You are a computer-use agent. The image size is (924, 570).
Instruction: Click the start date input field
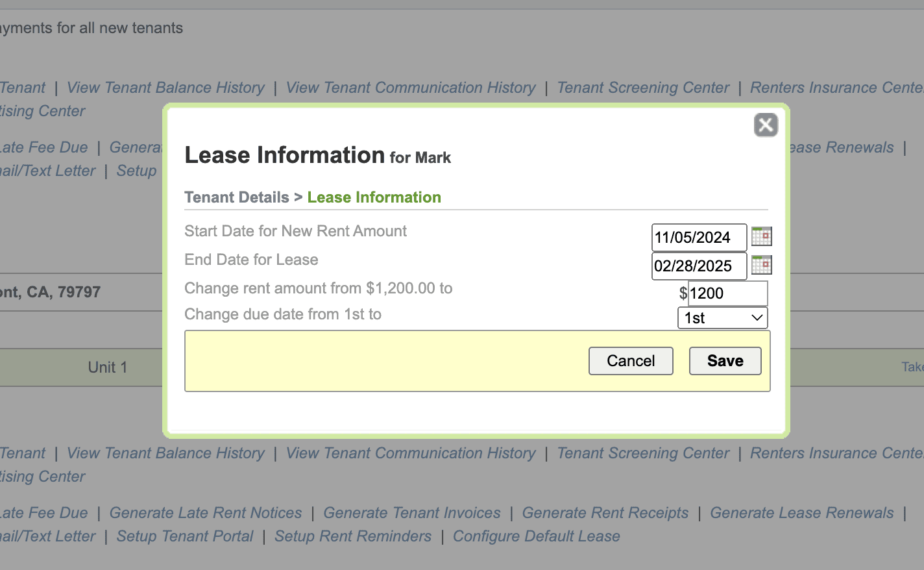(x=698, y=238)
